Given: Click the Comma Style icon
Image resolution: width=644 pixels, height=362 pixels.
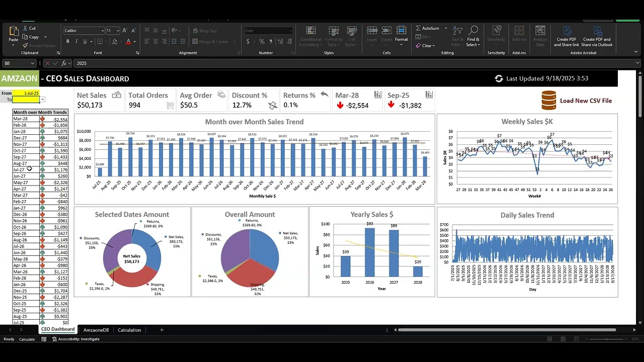Looking at the screenshot, I should point(271,41).
